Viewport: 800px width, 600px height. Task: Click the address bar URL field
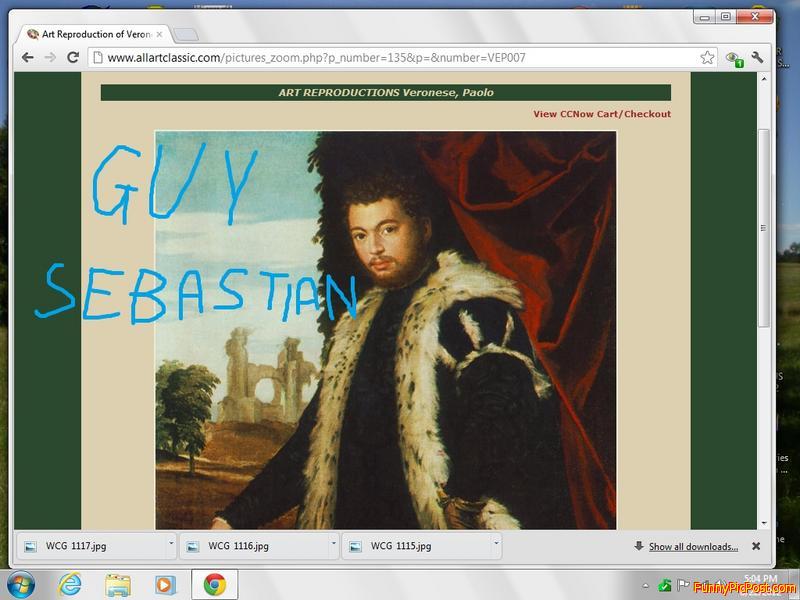point(402,58)
